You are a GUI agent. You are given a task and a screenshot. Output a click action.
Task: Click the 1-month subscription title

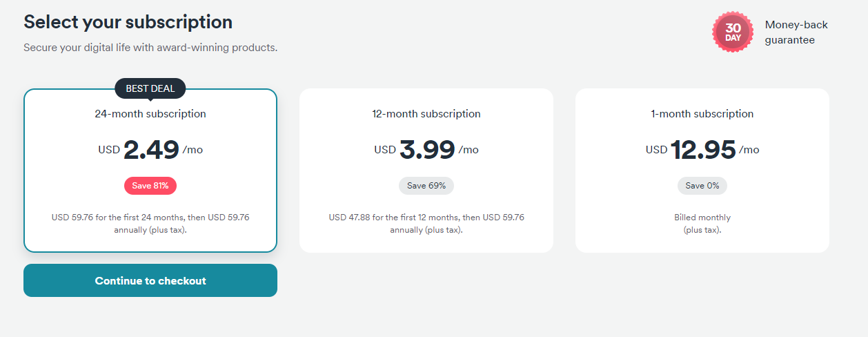coord(702,114)
